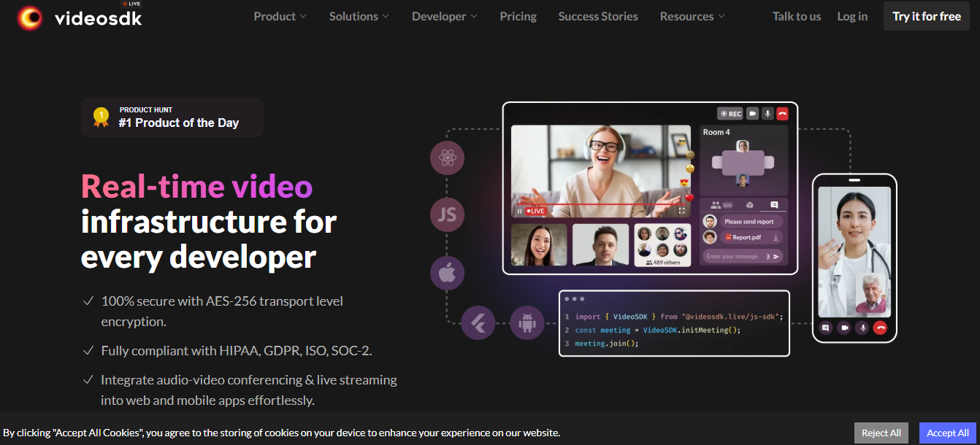This screenshot has height=445, width=980.
Task: Click Reject All cookies button
Action: pyautogui.click(x=881, y=433)
